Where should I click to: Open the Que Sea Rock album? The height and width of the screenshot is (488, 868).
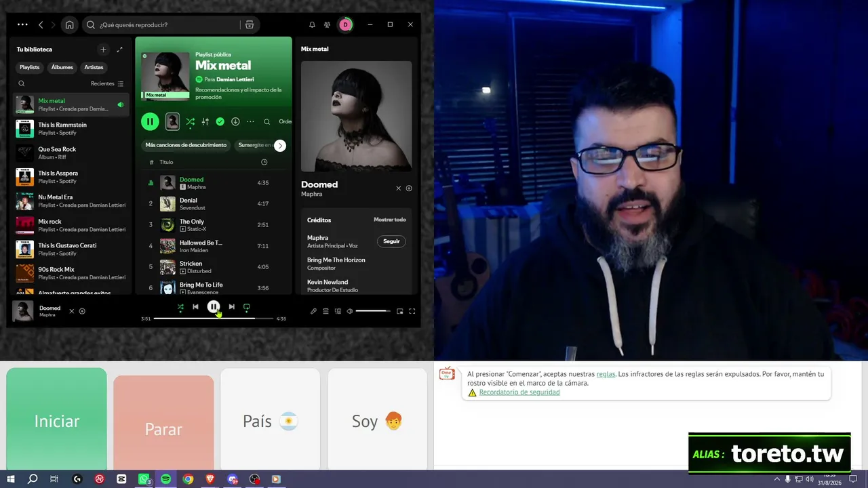71,153
